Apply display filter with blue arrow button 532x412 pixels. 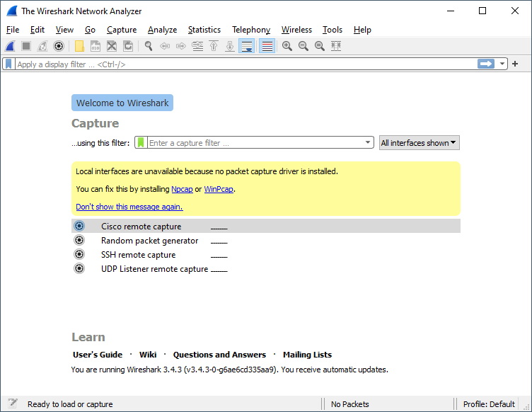point(486,64)
